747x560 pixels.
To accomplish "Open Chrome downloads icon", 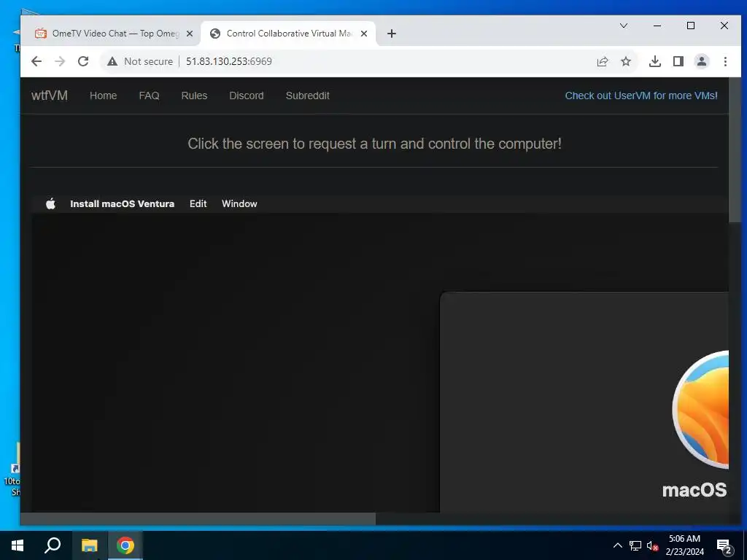I will [x=655, y=61].
